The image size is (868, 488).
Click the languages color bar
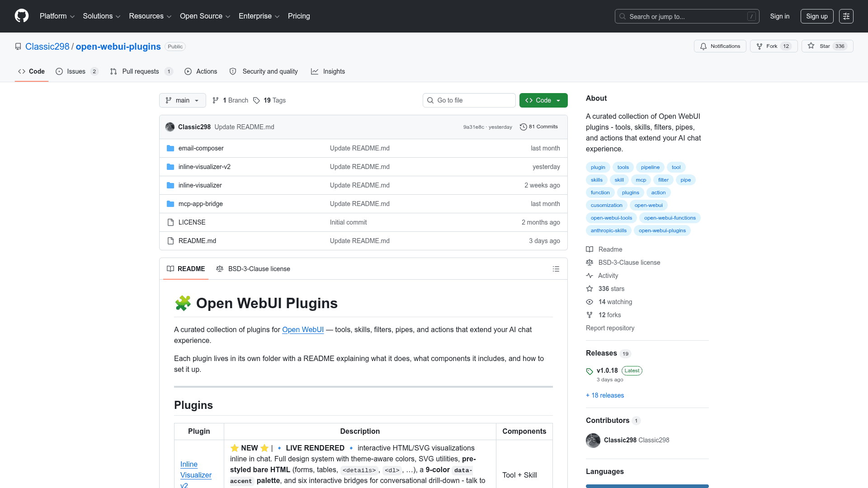647,486
